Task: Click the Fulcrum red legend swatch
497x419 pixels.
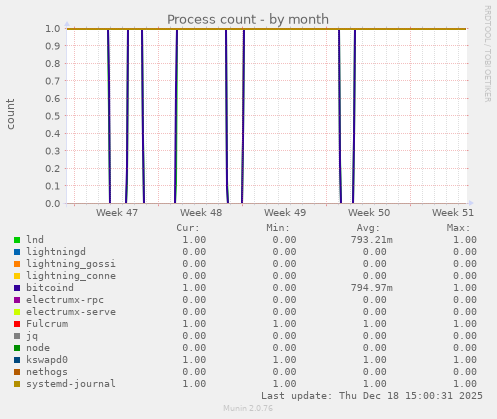Action: (17, 324)
